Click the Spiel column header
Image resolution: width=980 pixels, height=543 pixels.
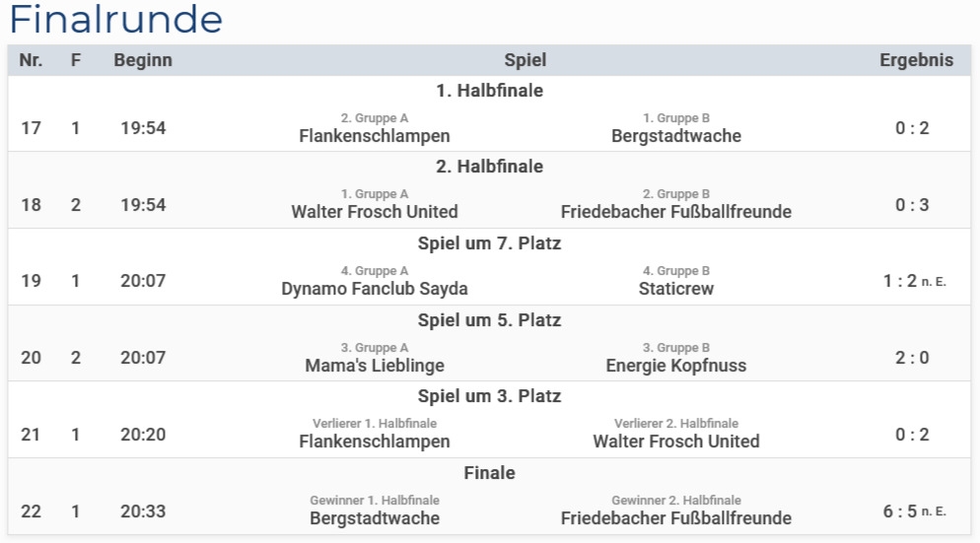[525, 60]
